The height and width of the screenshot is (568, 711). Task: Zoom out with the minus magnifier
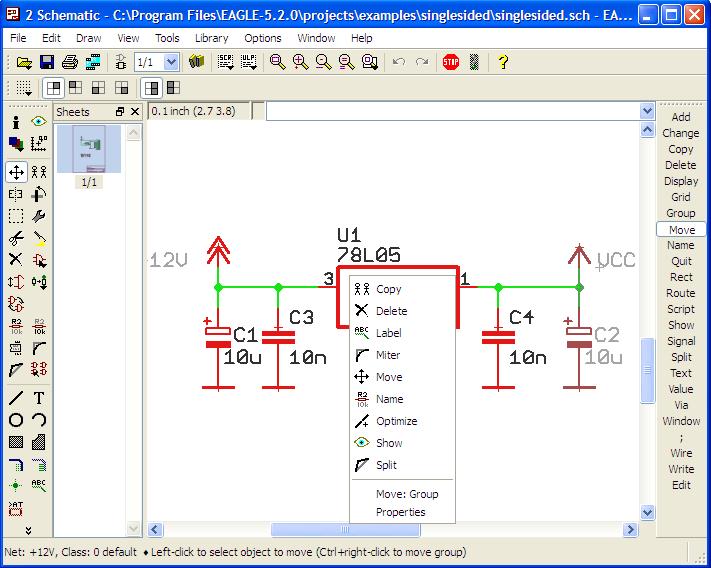323,62
